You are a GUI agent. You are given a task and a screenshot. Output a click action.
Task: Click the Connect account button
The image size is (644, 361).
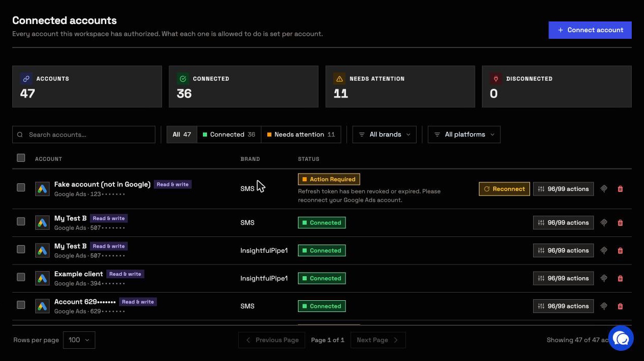590,30
